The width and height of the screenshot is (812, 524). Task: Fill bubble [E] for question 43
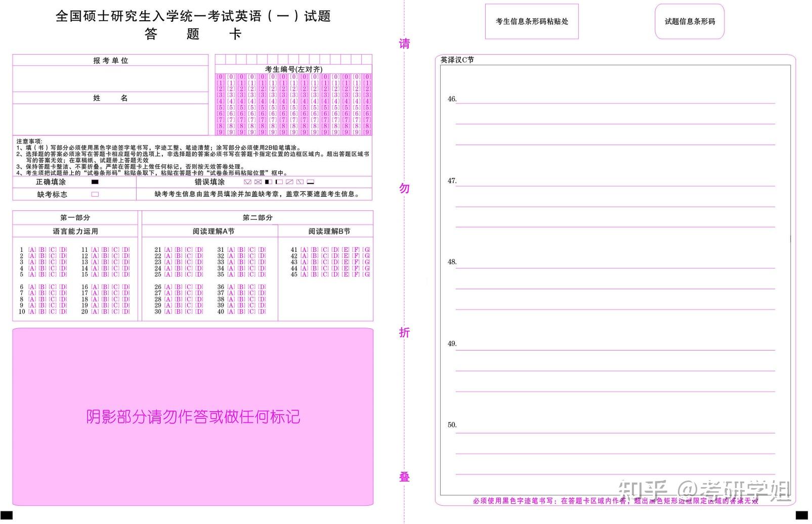click(346, 262)
